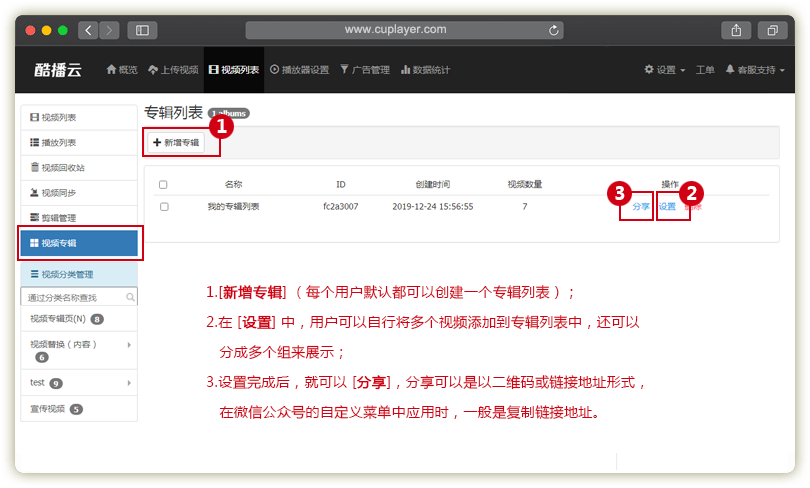Open the 客服支持 dropdown menu
Image resolution: width=810 pixels, height=488 pixels.
click(755, 70)
